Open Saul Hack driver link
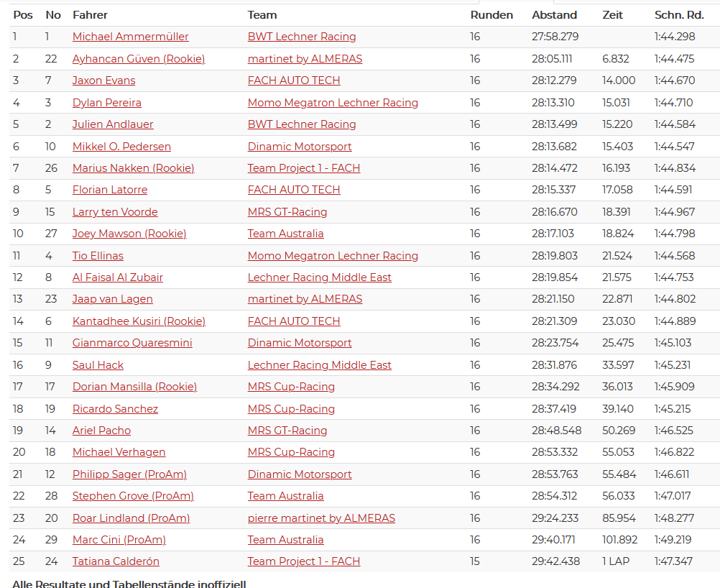720x588 pixels. point(98,365)
